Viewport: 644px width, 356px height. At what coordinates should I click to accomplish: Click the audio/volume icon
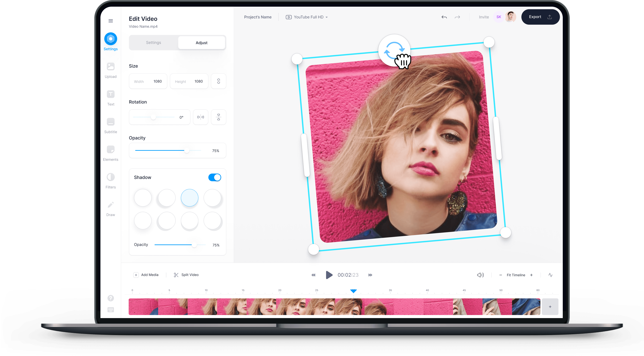point(480,275)
